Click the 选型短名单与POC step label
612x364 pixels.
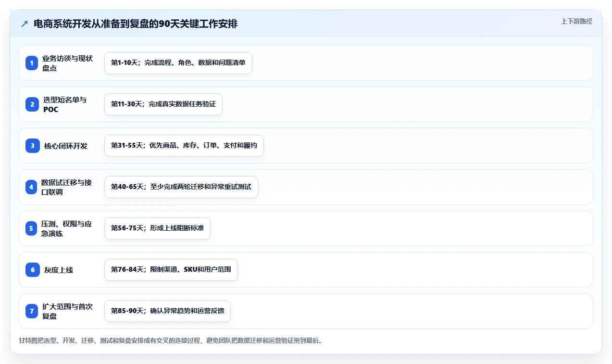click(x=65, y=104)
